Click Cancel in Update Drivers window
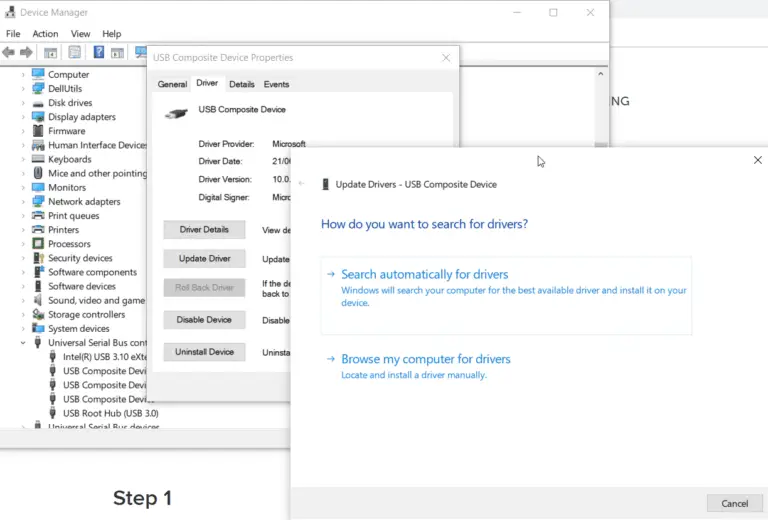 734,503
